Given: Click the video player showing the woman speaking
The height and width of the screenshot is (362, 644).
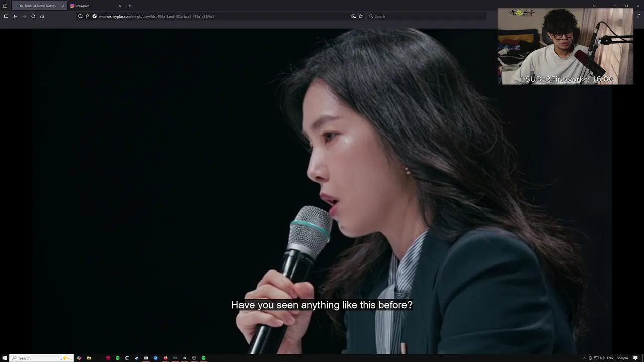Looking at the screenshot, I should 322,191.
